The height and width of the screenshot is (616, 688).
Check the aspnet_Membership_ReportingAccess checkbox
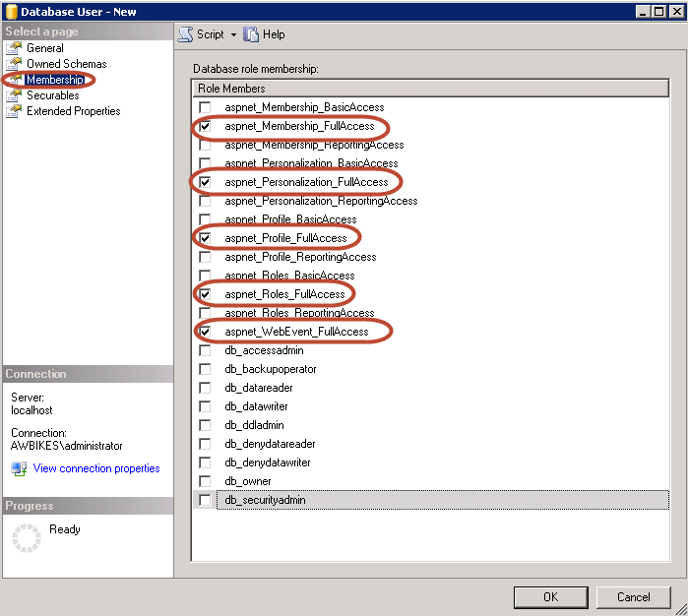pos(205,145)
